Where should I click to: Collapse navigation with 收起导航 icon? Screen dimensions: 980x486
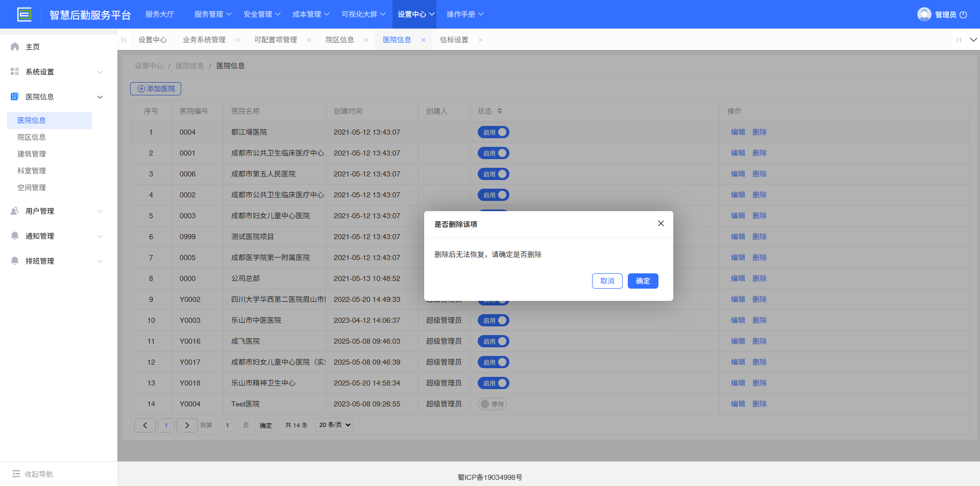(x=16, y=474)
